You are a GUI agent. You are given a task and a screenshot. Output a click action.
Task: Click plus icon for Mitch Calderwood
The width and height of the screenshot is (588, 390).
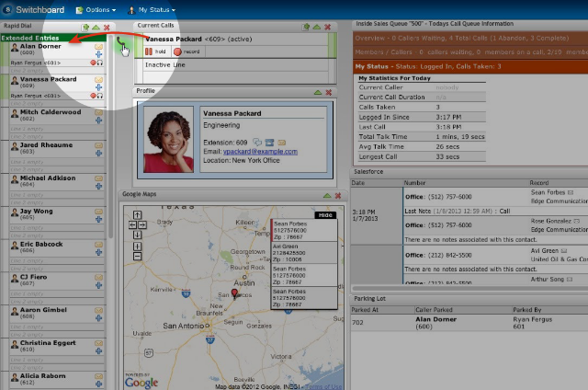point(98,120)
